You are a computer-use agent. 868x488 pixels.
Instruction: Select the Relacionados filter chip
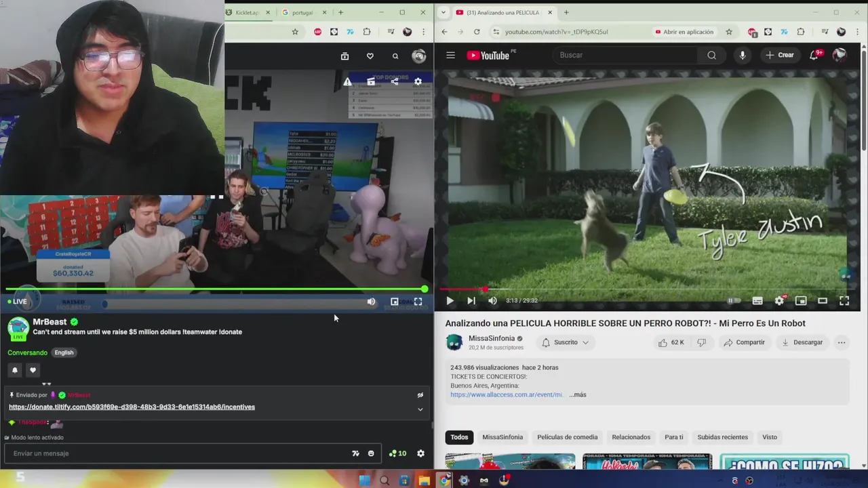pos(631,437)
